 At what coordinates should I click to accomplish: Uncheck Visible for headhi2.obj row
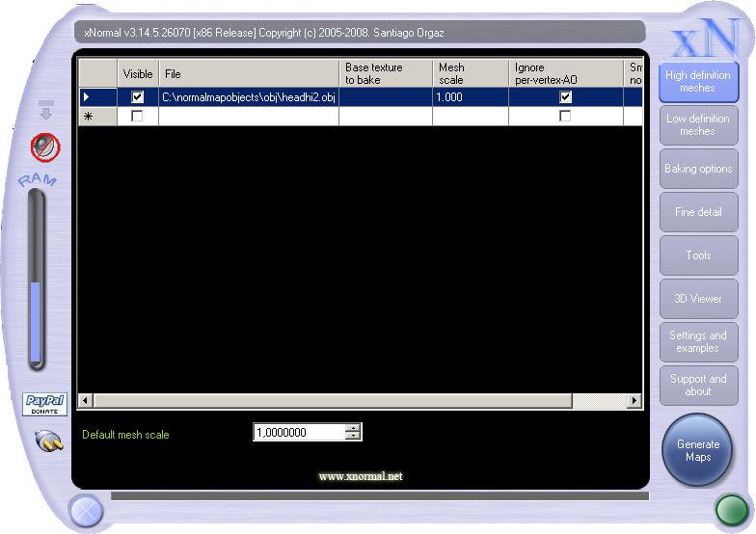click(x=137, y=96)
